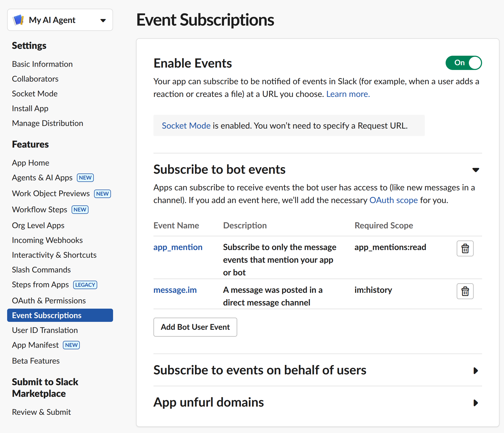Follow the Socket Mode link
The image size is (504, 433).
coord(186,125)
